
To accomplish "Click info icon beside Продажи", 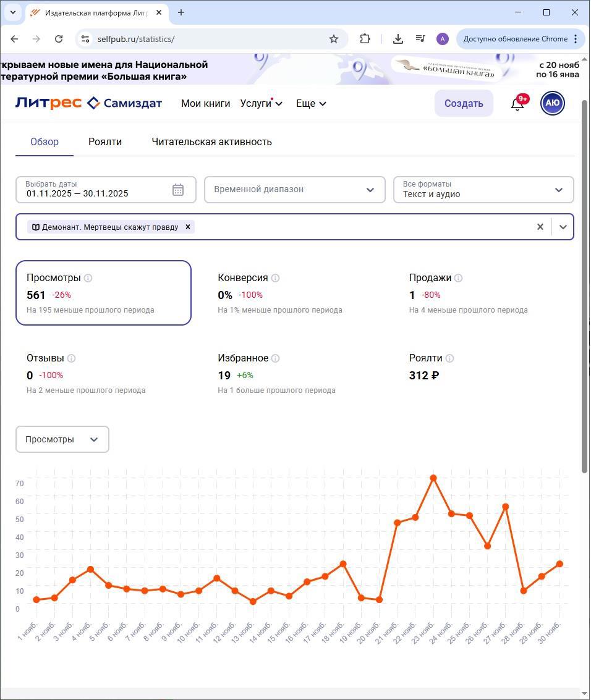I will [x=458, y=278].
